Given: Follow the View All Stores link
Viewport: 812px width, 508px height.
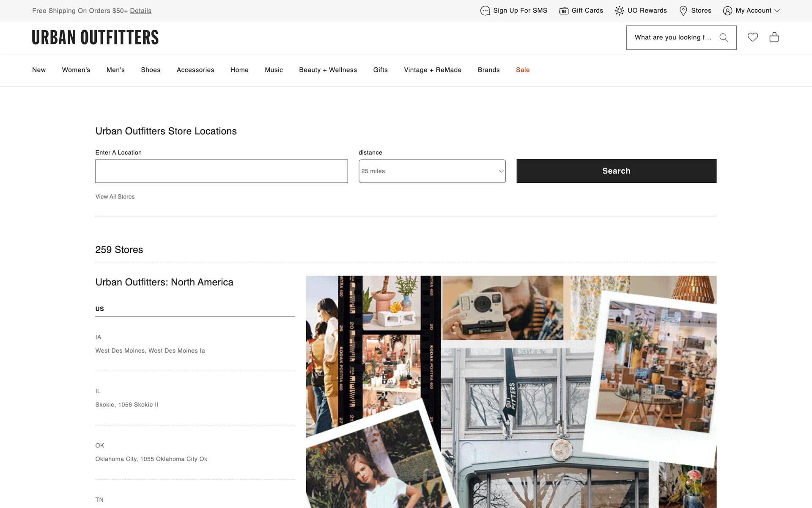Looking at the screenshot, I should pyautogui.click(x=115, y=197).
